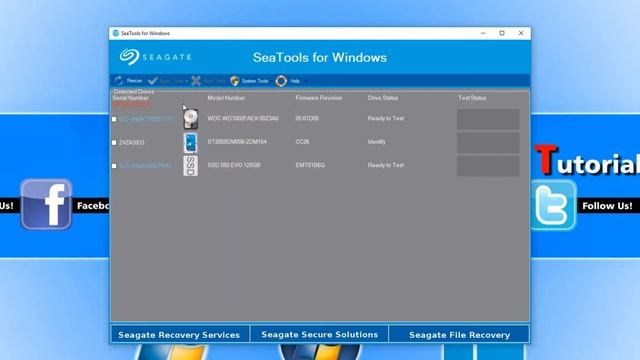Check the box for the WDC WD1002FAEX drive
The height and width of the screenshot is (360, 640).
point(114,119)
